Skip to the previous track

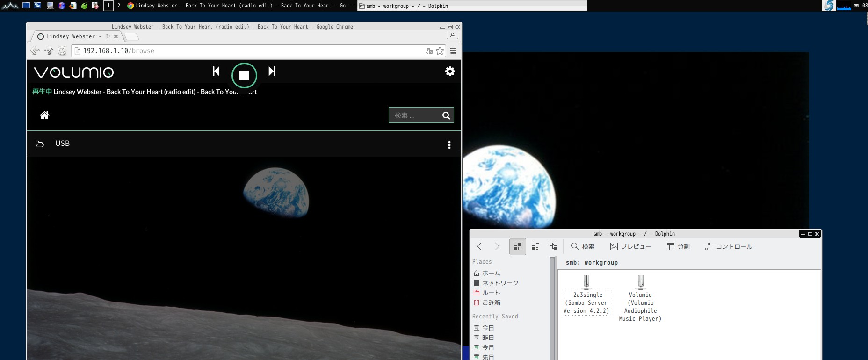click(216, 71)
